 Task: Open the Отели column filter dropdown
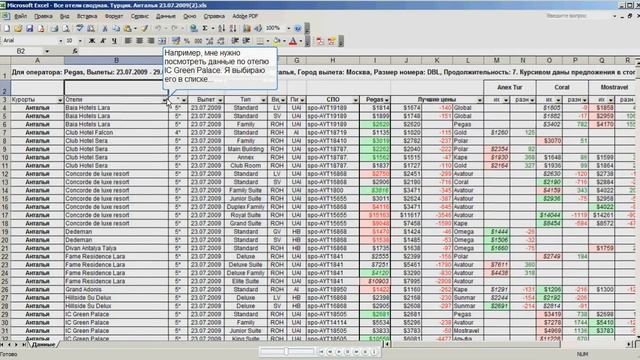165,100
